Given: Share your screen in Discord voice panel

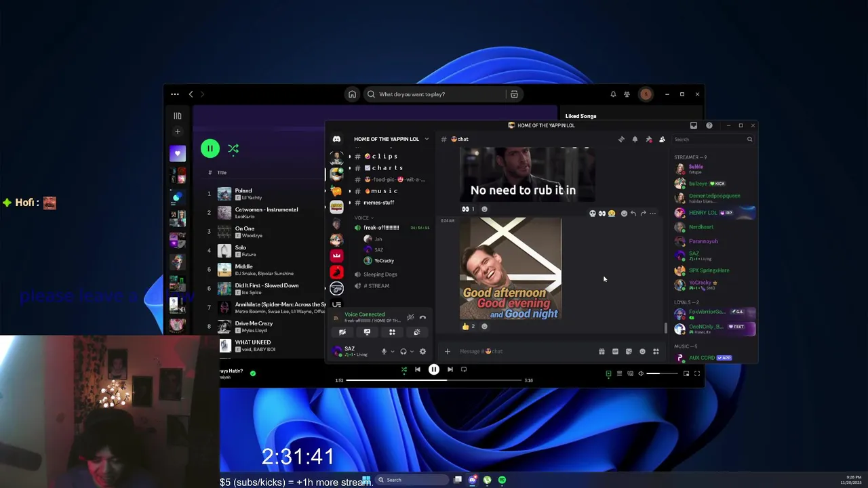Looking at the screenshot, I should tap(367, 332).
